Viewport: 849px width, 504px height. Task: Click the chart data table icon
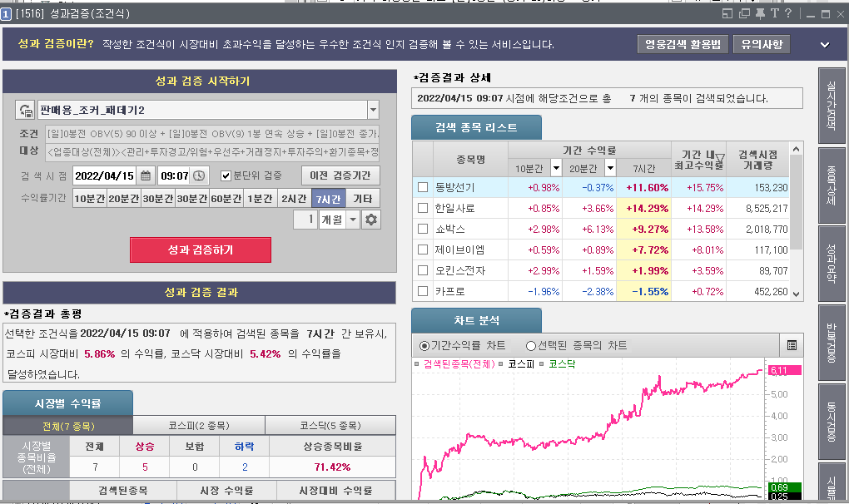coord(792,345)
